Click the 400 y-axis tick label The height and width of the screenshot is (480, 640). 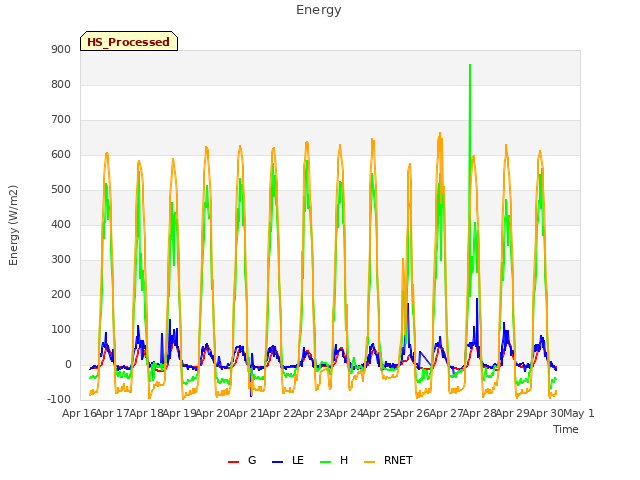click(x=61, y=224)
